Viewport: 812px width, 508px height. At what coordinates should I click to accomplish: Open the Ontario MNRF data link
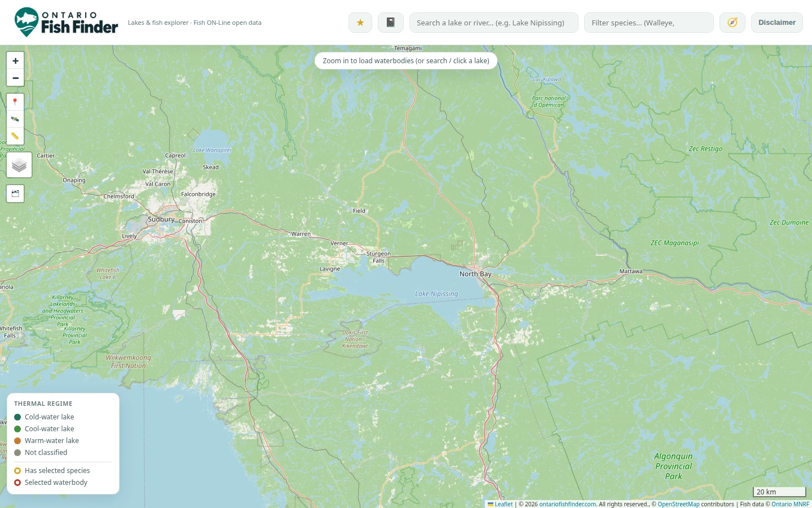pos(790,505)
